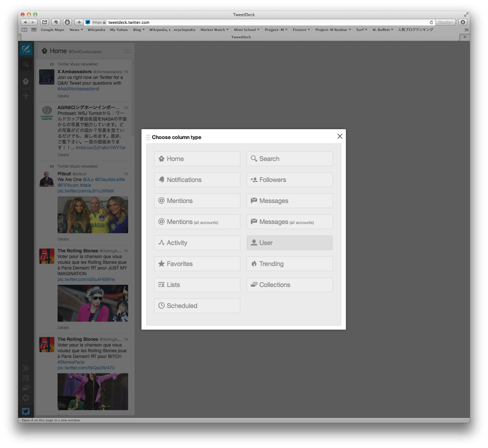Expand the Finance bookmarks dropdown
The height and width of the screenshot is (448, 488).
(x=301, y=30)
